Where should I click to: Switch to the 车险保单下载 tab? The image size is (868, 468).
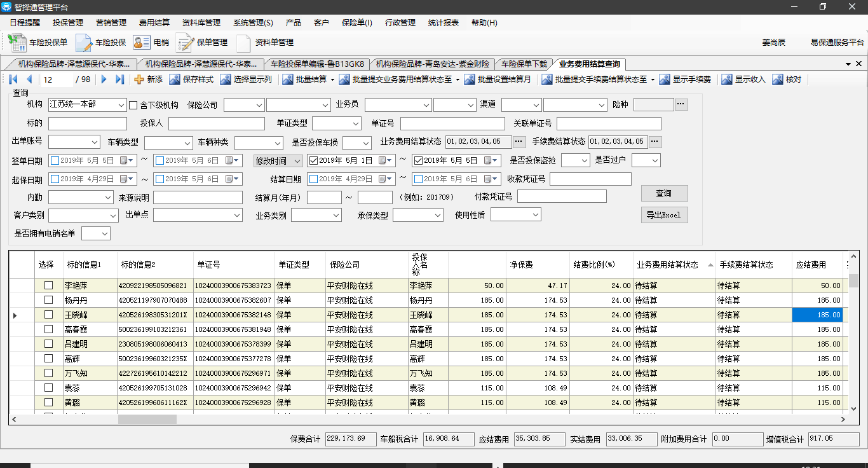pos(524,64)
